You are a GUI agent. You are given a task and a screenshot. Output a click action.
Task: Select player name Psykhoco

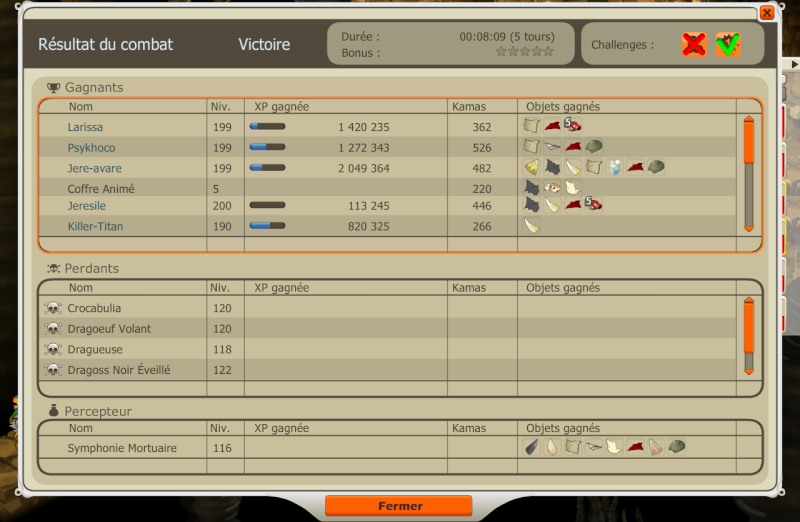[91, 148]
